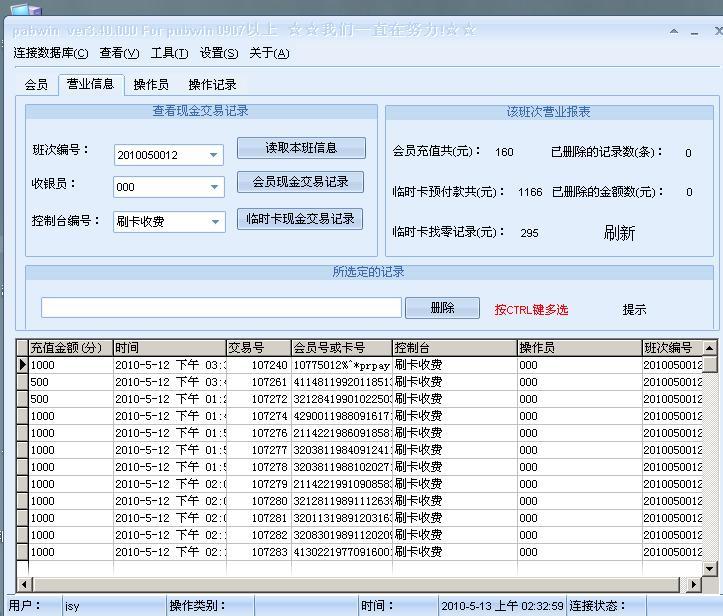Select row header of transaction 107261

point(22,382)
